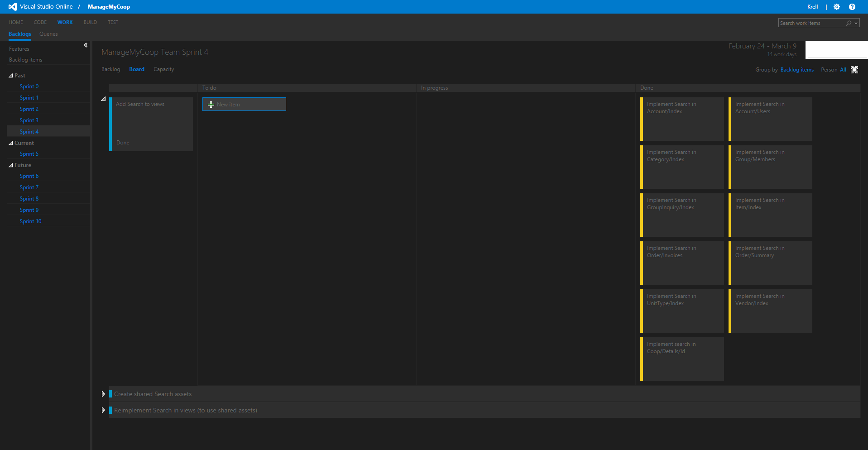Select Sprint 7 in the sidebar
This screenshot has width=868, height=450.
pyautogui.click(x=29, y=187)
